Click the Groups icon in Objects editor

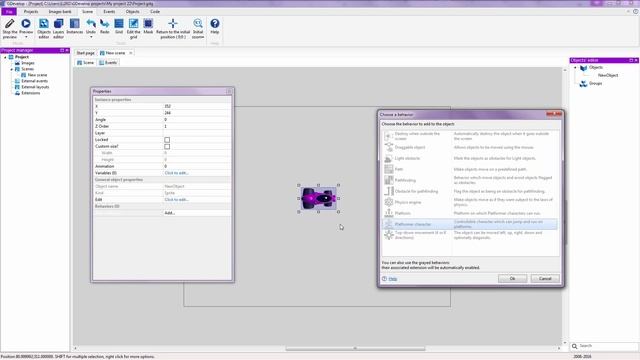pyautogui.click(x=584, y=84)
